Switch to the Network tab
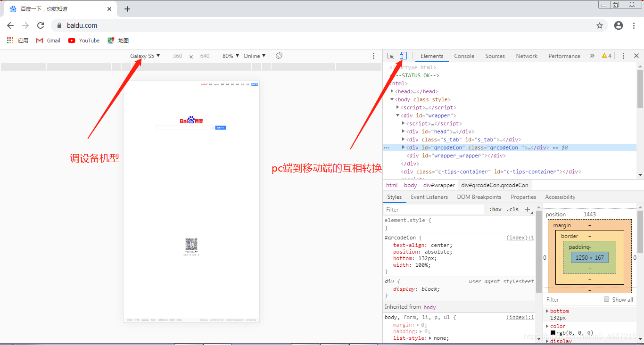 point(527,56)
